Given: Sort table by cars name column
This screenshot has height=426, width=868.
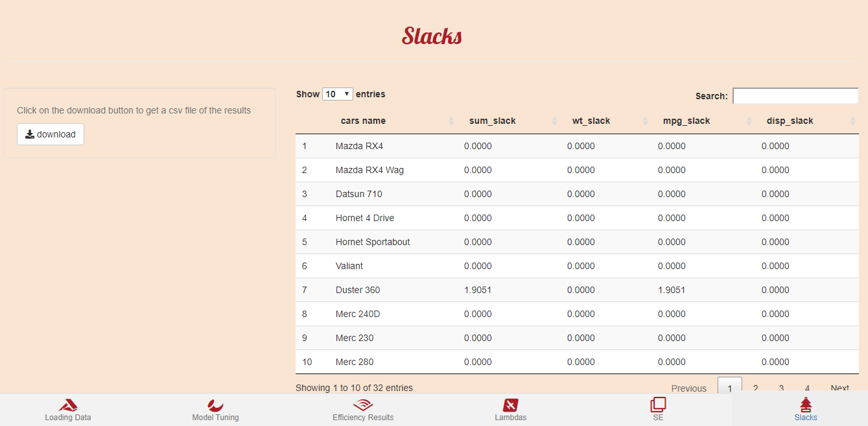Looking at the screenshot, I should point(363,121).
